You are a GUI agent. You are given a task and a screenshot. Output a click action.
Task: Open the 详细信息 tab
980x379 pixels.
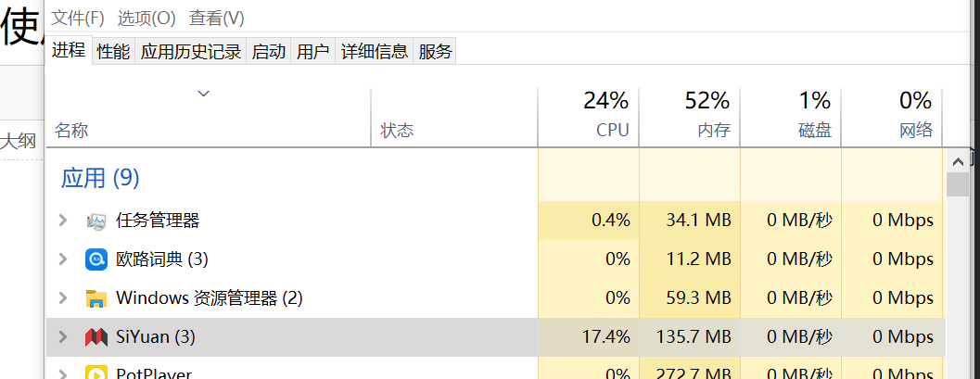(375, 52)
